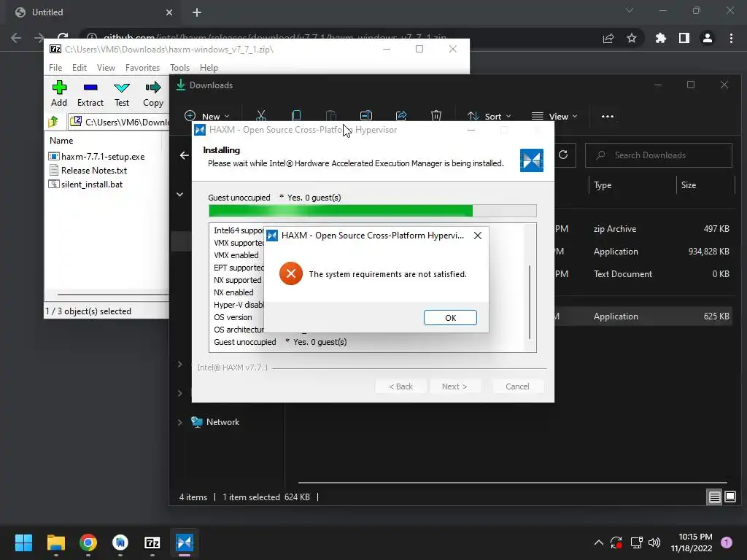Image resolution: width=747 pixels, height=560 pixels.
Task: Switch to details view icon in status bar
Action: pos(714,497)
